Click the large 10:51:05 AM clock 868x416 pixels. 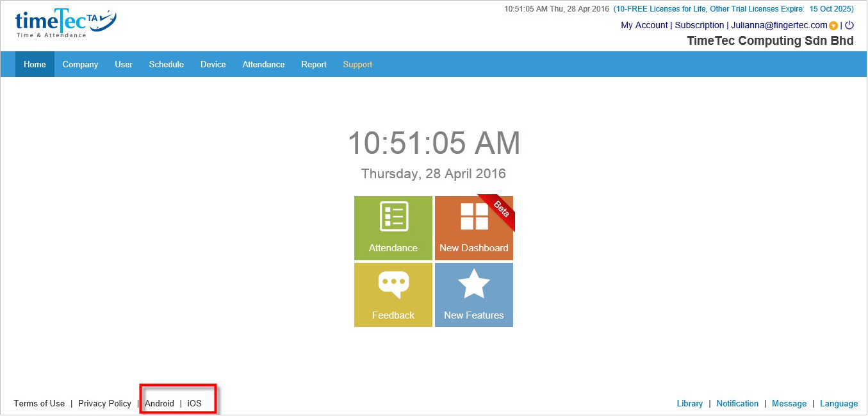pos(434,143)
